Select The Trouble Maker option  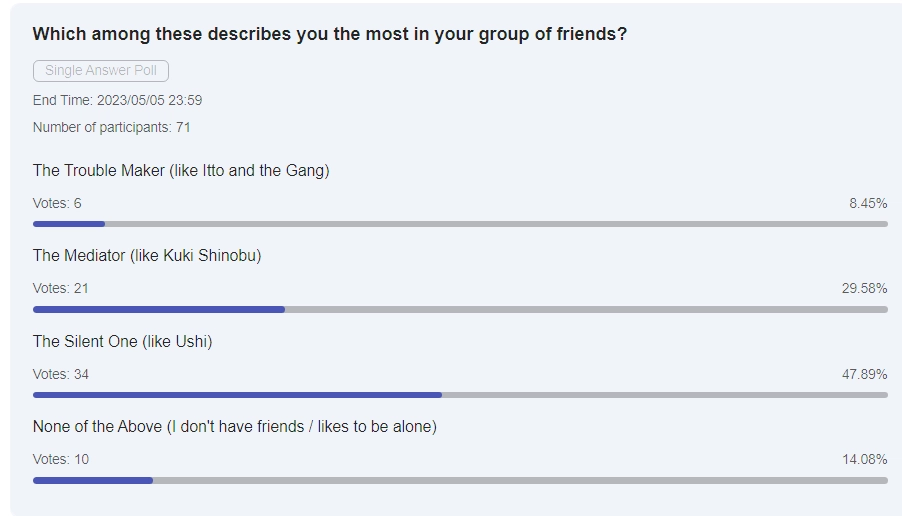[181, 170]
